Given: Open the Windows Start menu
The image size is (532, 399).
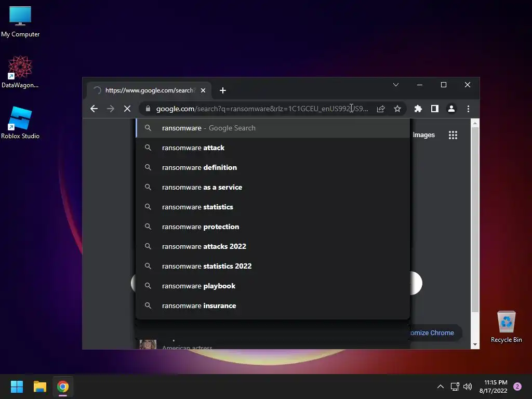Looking at the screenshot, I should [17, 387].
